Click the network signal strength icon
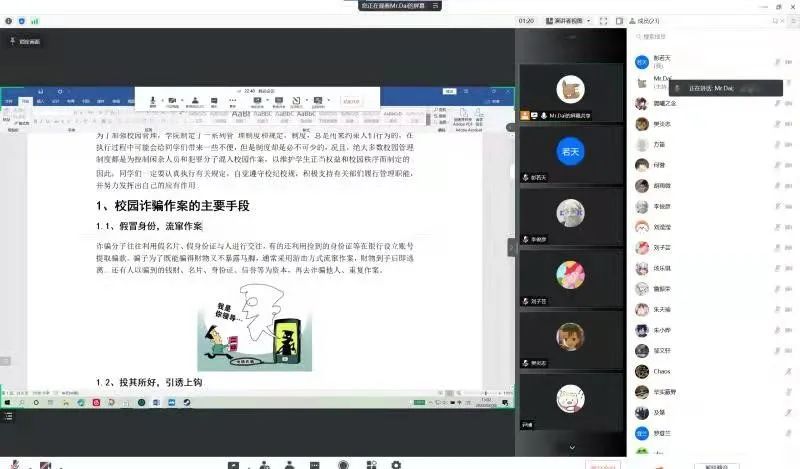The width and height of the screenshot is (800, 469). point(34,20)
